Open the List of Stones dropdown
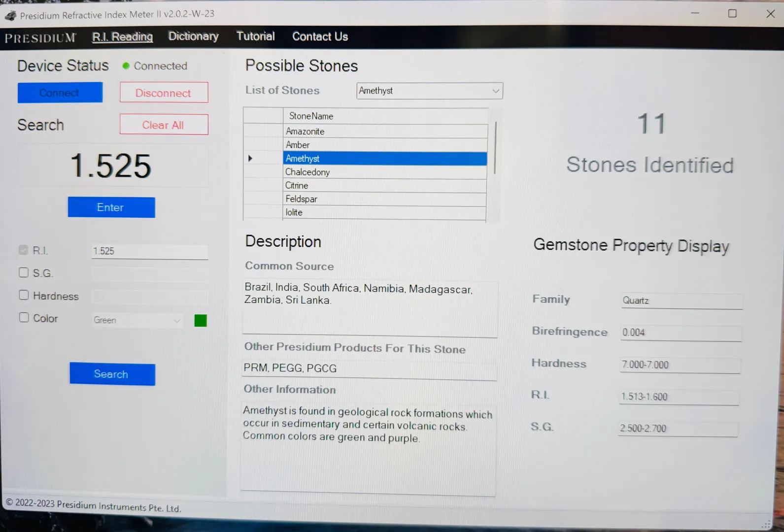 [x=495, y=91]
